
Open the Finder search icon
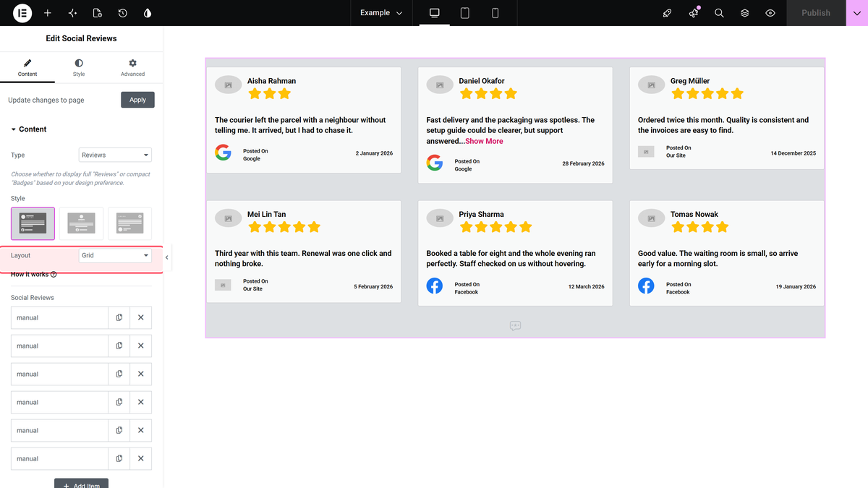coord(719,13)
